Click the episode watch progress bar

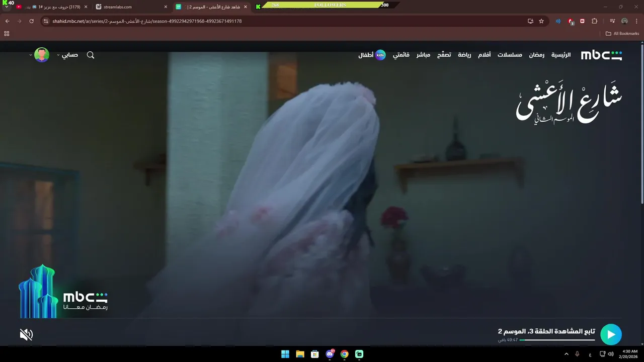pyautogui.click(x=557, y=340)
